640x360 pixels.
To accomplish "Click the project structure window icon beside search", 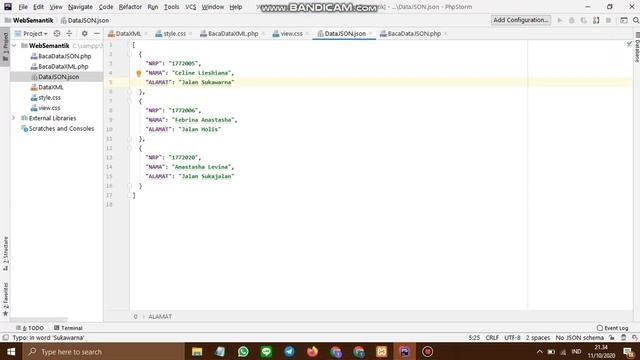I will [x=624, y=20].
